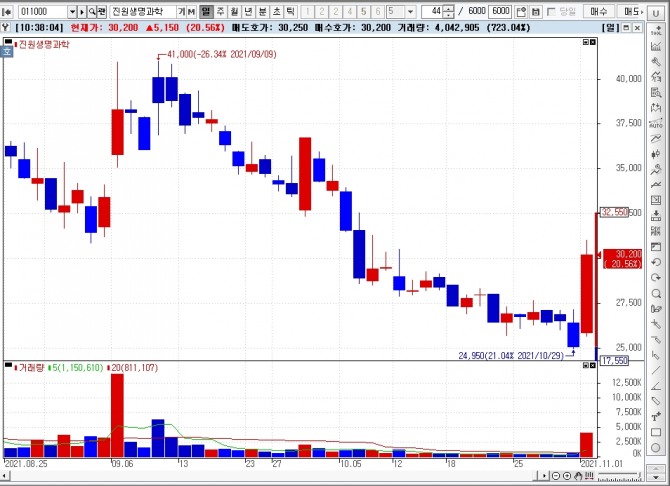Viewport: 670px width, 486px height.
Task: Click the zoom-out minus icon under the chart
Action: pos(555,476)
